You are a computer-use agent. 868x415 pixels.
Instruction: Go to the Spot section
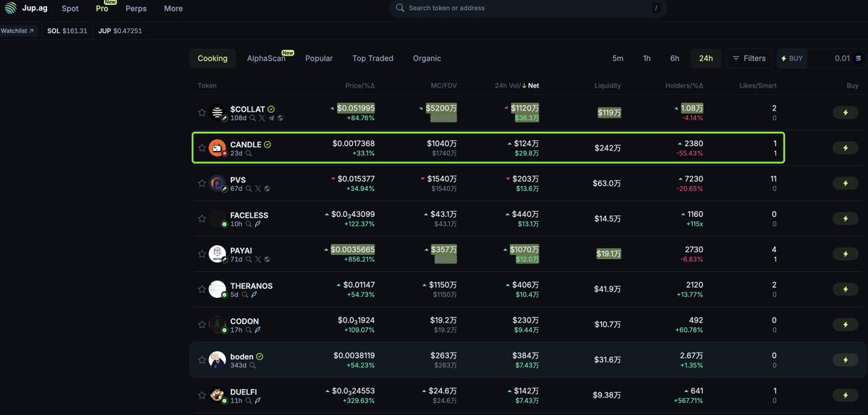tap(70, 9)
